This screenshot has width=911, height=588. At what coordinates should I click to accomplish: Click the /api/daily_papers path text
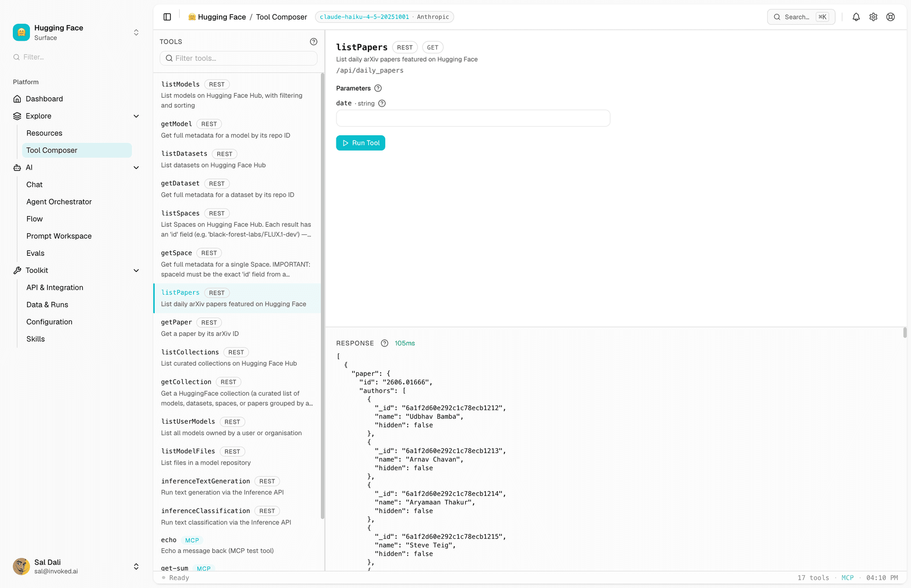pyautogui.click(x=370, y=71)
